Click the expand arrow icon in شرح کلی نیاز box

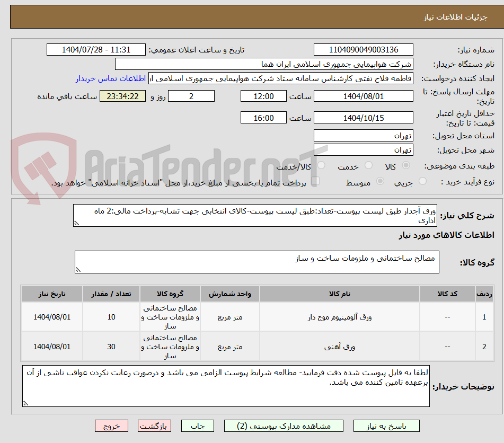click(x=76, y=223)
